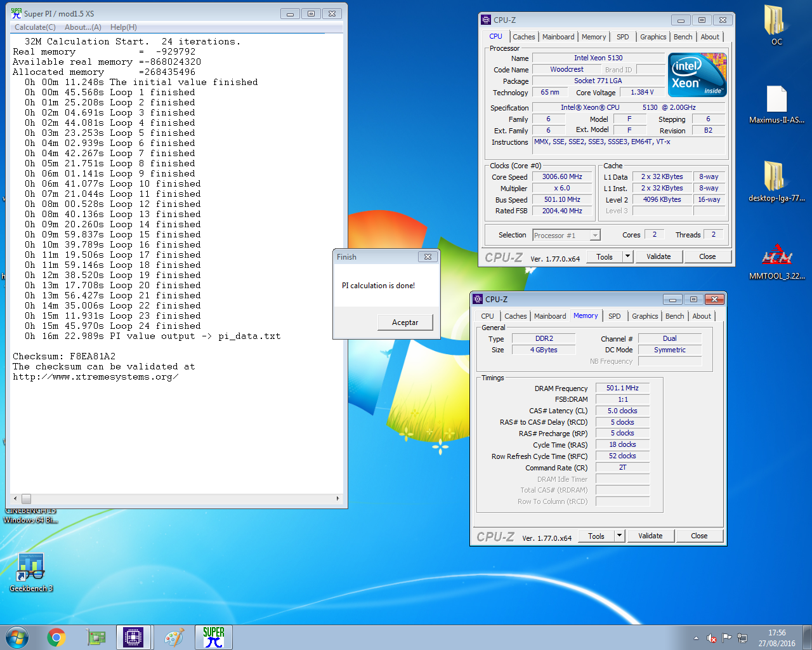Click the Intel Xeon 5130 name field

click(x=598, y=58)
